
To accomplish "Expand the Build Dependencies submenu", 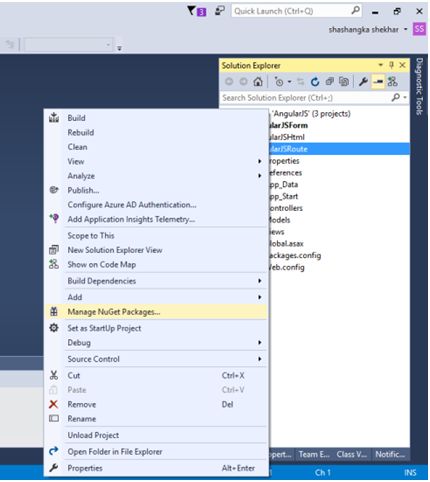I will [x=156, y=281].
